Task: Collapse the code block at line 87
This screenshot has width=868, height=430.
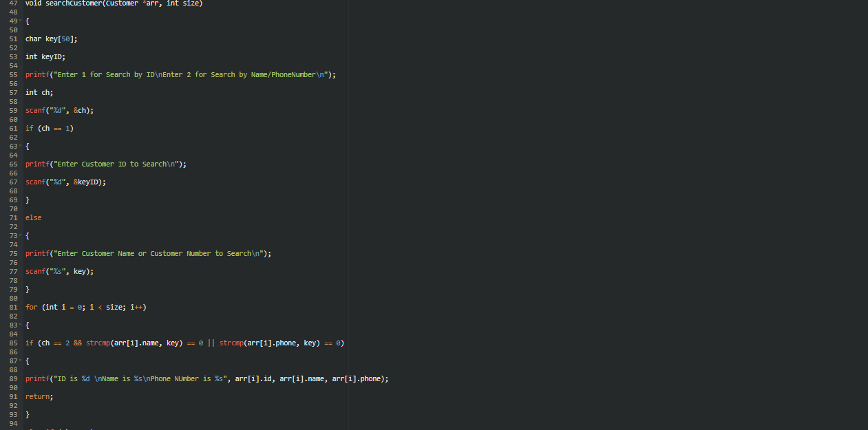Action: 20,361
